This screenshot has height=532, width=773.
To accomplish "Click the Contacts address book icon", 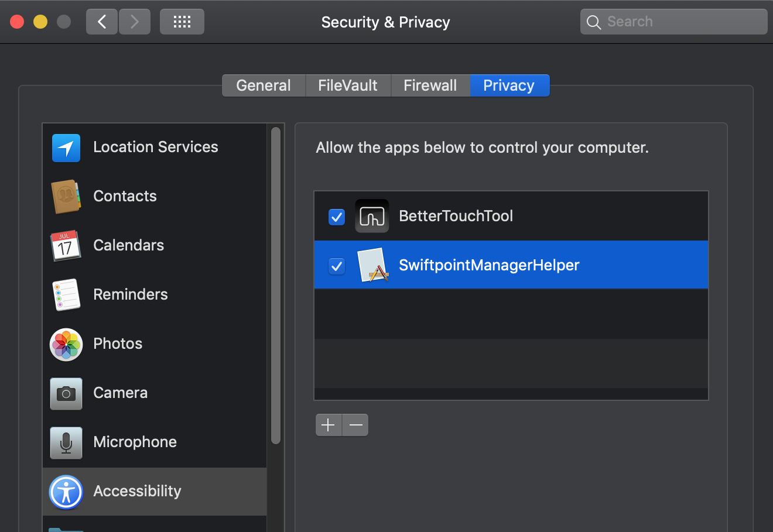I will pyautogui.click(x=66, y=197).
